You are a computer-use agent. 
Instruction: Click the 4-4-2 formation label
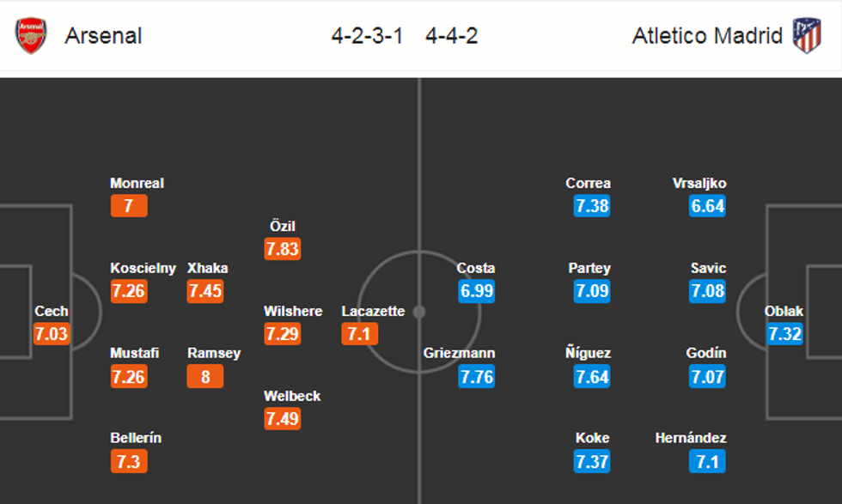(x=452, y=36)
